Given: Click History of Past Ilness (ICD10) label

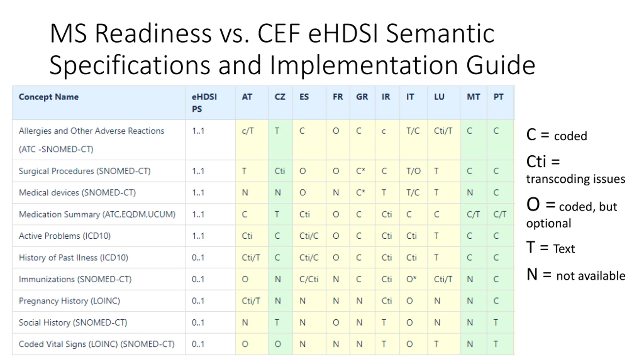Looking at the screenshot, I should (73, 258).
